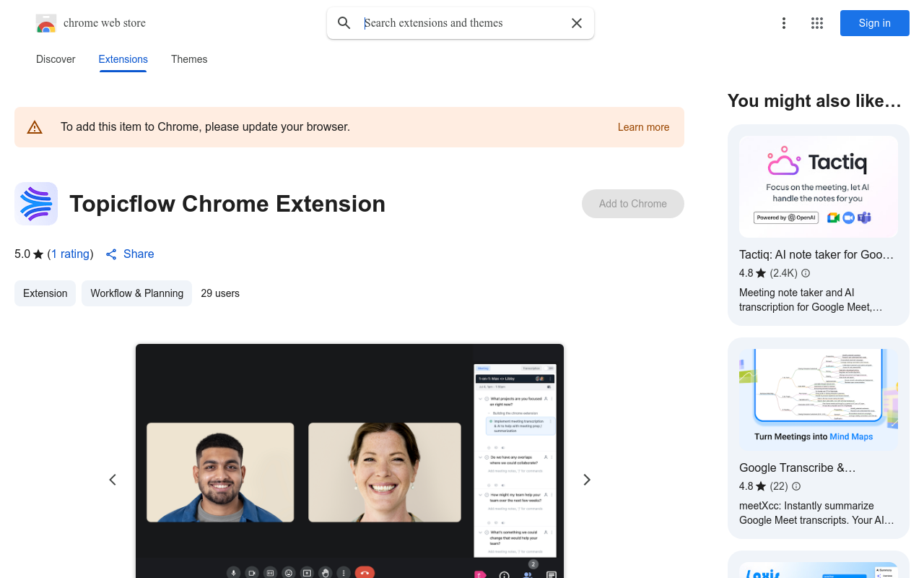This screenshot has height=578, width=924.
Task: Click the Share link
Action: pos(139,254)
